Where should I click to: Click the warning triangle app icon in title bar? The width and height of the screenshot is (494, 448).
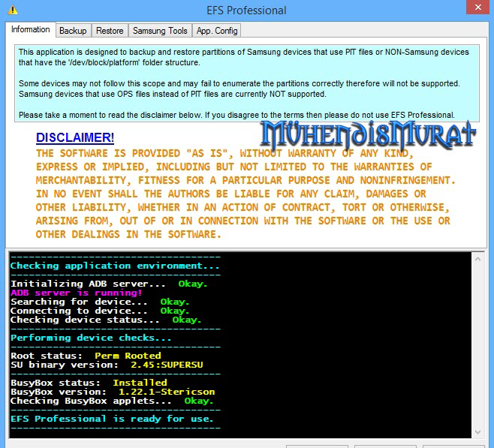[x=13, y=11]
